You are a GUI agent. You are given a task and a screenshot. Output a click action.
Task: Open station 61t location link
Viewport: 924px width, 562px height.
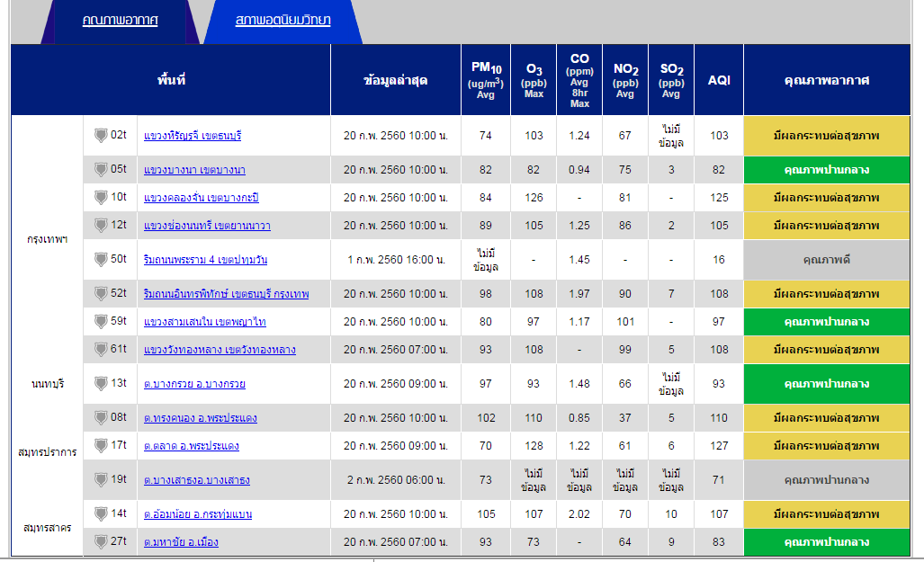[220, 350]
